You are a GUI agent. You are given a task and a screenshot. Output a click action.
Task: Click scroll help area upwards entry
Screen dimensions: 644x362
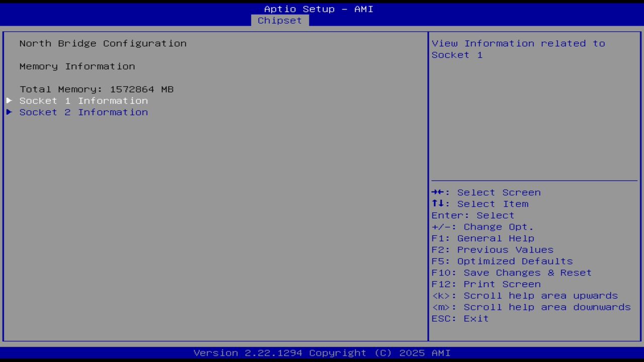coord(525,295)
